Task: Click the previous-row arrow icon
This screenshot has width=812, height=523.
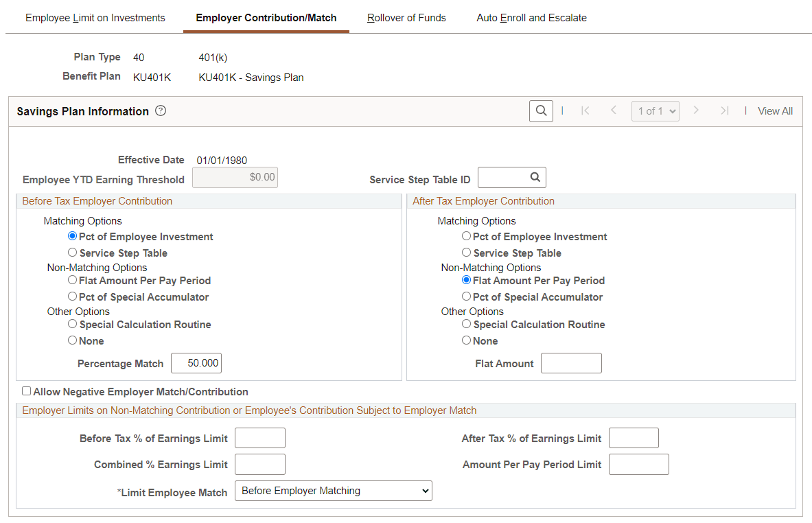Action: pyautogui.click(x=613, y=111)
